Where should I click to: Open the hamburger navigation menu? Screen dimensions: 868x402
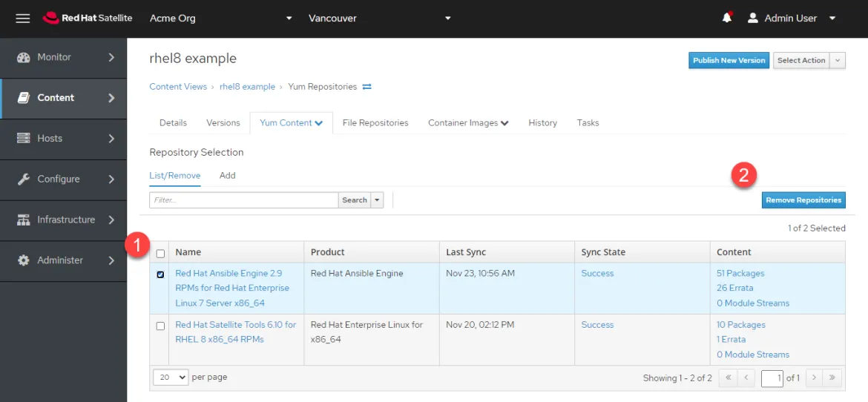pos(22,18)
